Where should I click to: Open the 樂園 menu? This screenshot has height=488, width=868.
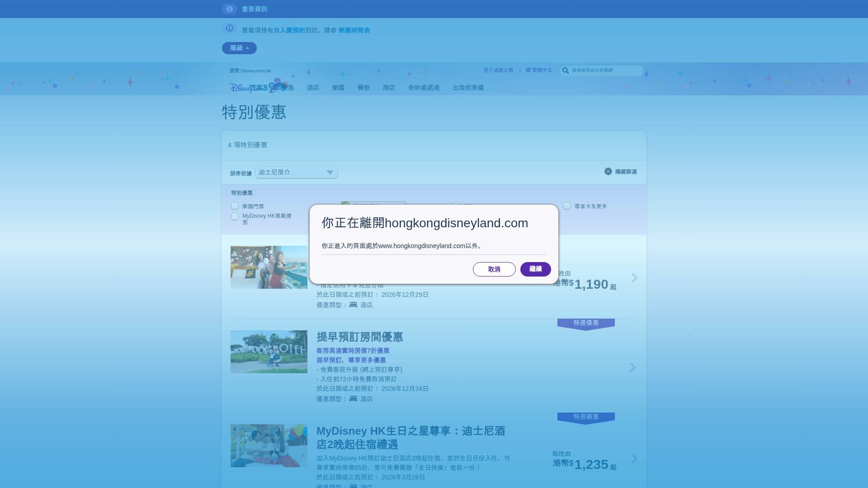[338, 88]
